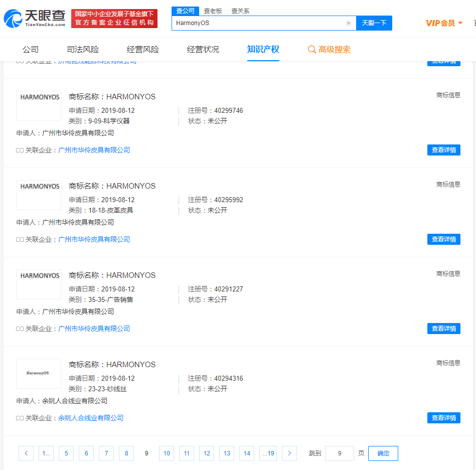Open 广州市华伶皮具有限公司 link under 18-18-皮革皮具
Viewport: 476px width, 470px height.
(94, 239)
